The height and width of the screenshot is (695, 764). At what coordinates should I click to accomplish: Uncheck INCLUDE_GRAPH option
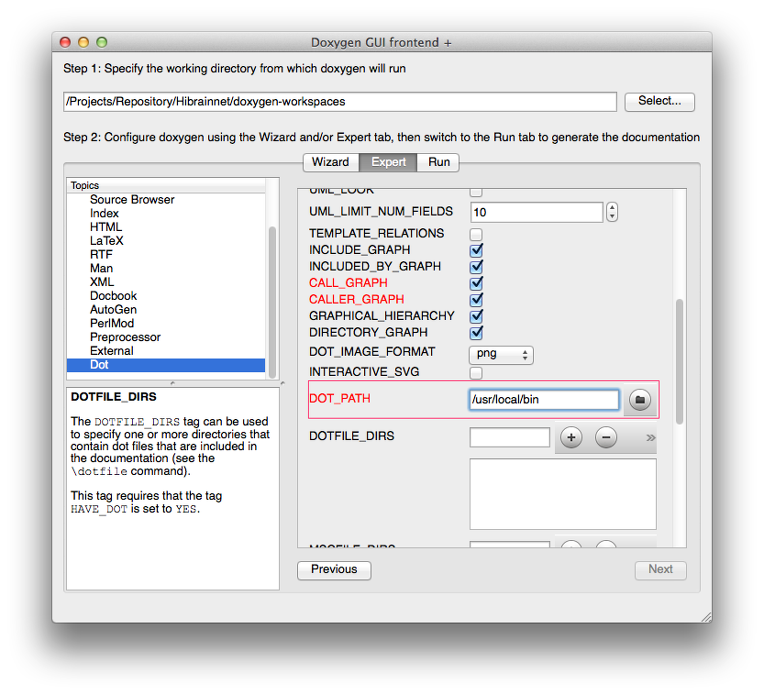tap(476, 250)
